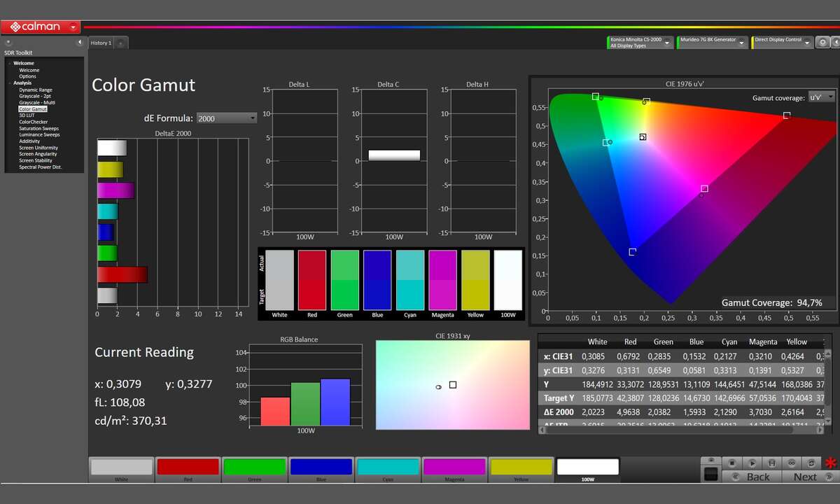
Task: Click the Back button
Action: [x=757, y=477]
